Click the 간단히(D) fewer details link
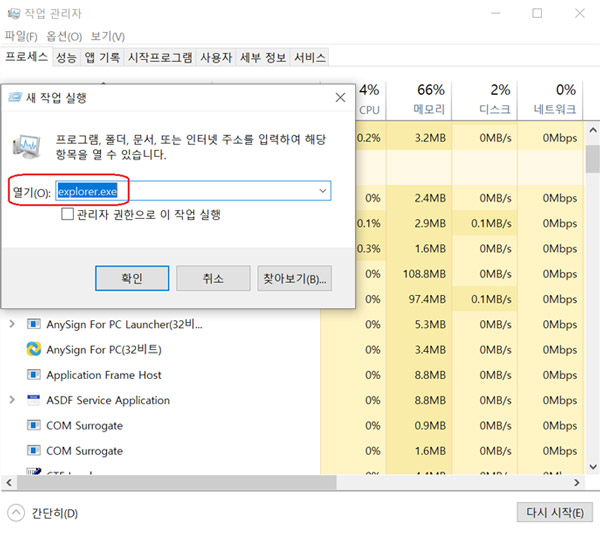The height and width of the screenshot is (534, 600). (55, 513)
